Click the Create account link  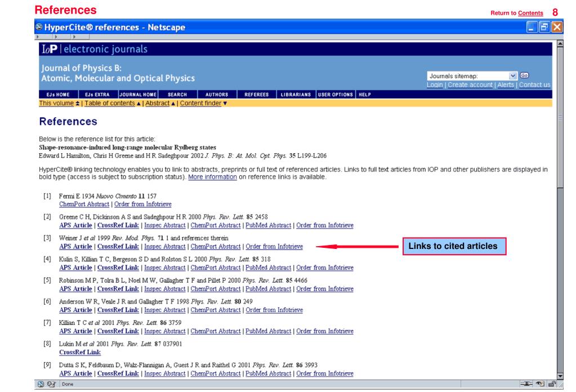(x=470, y=85)
